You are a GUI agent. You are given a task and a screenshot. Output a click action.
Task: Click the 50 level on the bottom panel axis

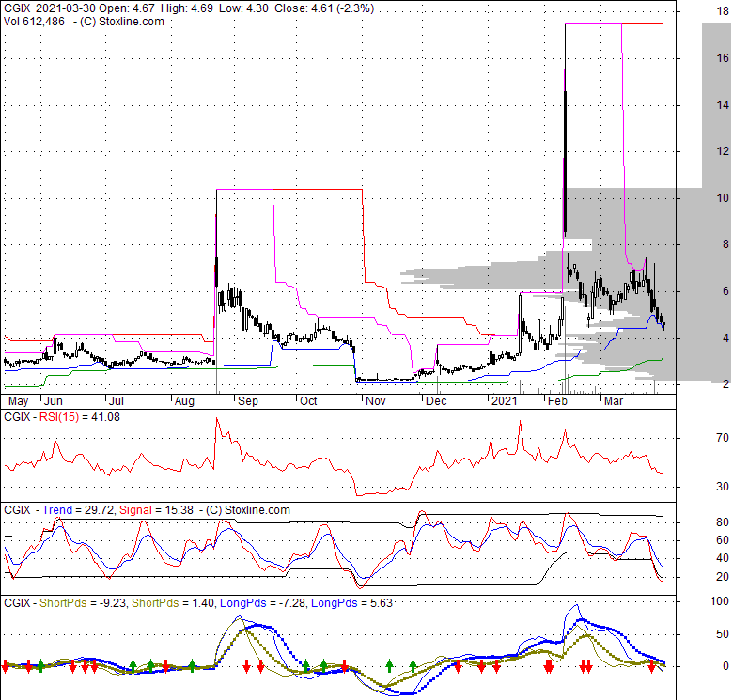coord(723,634)
